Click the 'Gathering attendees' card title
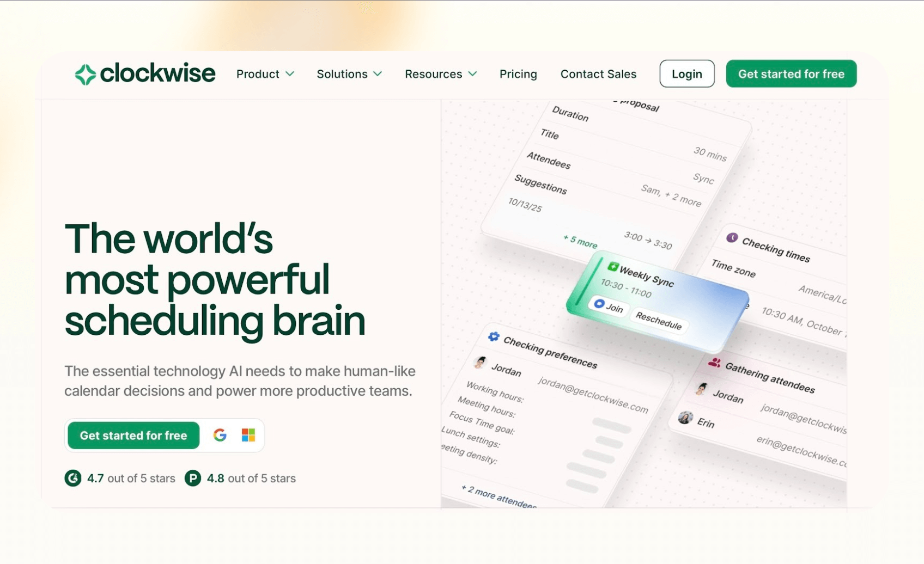This screenshot has width=924, height=564. 770,378
